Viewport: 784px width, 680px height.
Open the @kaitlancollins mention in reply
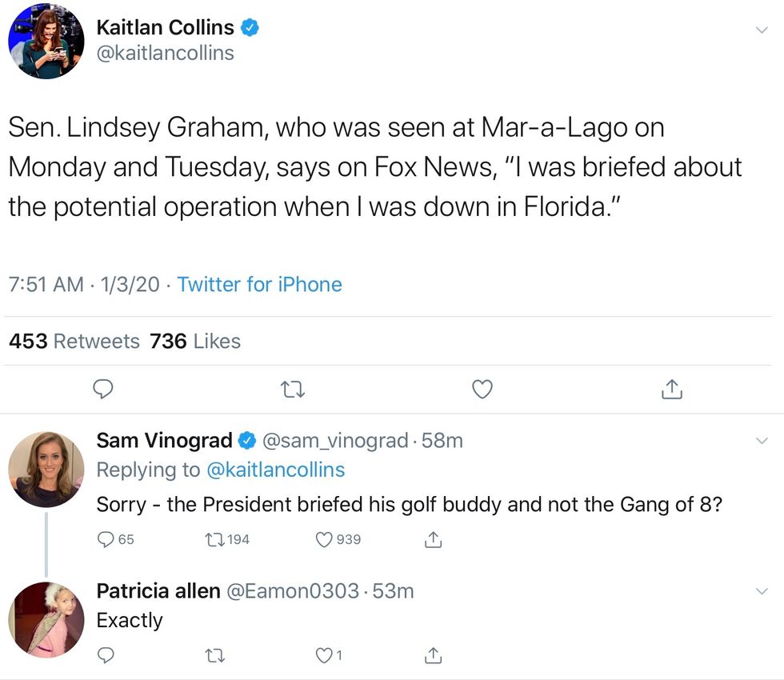click(276, 470)
